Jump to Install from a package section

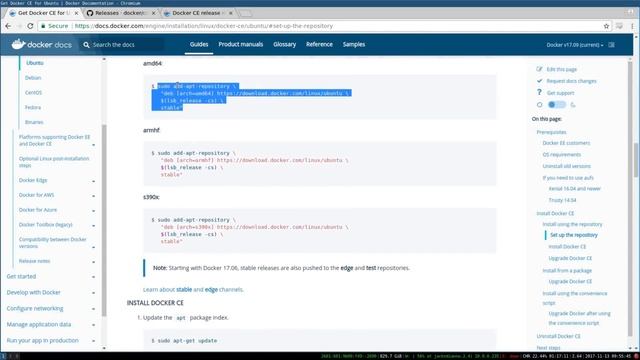(567, 271)
